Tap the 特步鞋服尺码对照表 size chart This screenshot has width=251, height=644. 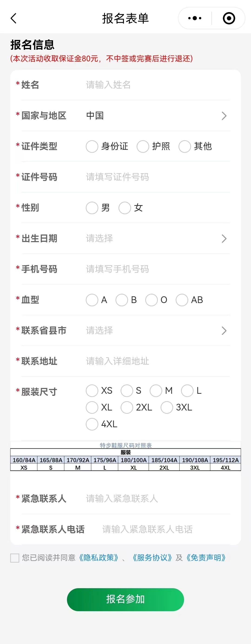126,456
